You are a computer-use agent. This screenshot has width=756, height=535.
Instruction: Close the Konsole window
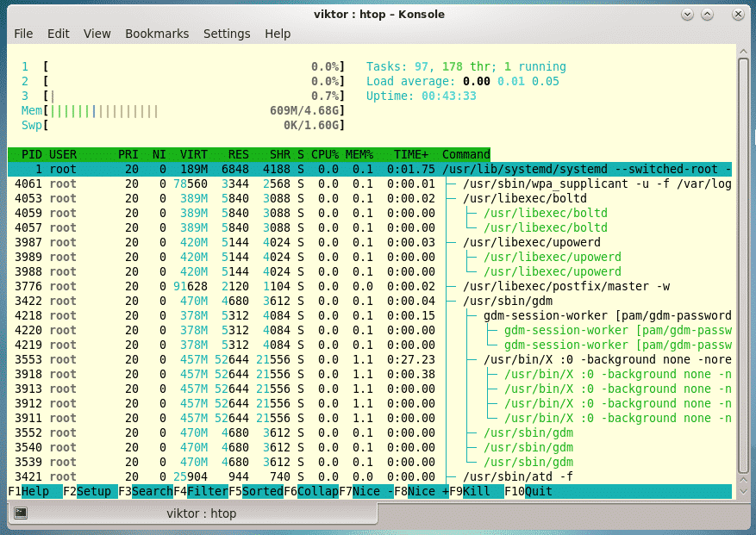[x=739, y=14]
